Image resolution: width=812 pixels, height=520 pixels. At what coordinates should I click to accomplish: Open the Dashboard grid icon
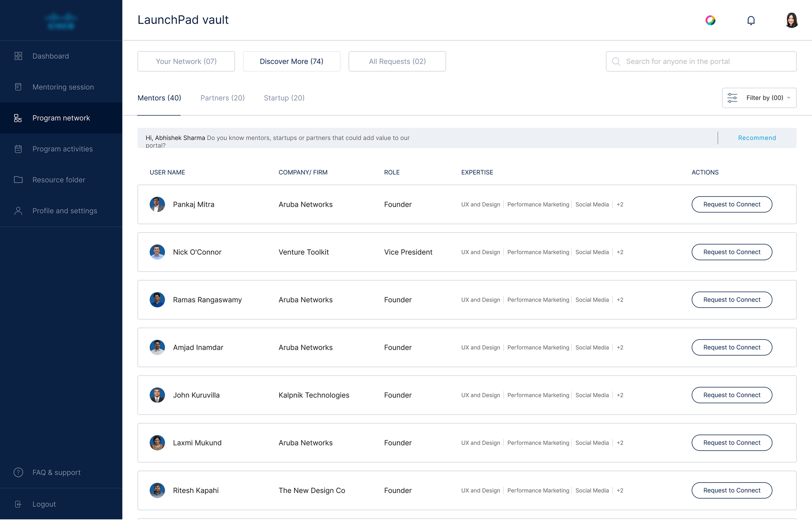pos(18,56)
